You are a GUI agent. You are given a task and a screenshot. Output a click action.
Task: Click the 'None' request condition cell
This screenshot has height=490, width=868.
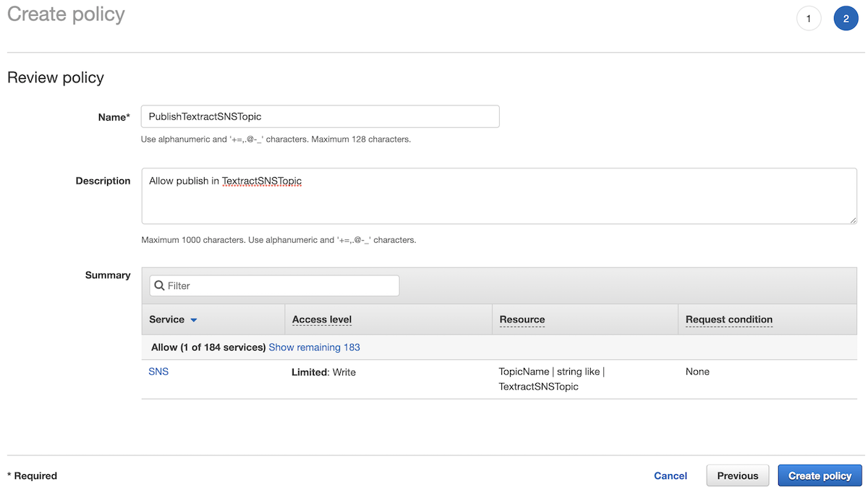[697, 371]
